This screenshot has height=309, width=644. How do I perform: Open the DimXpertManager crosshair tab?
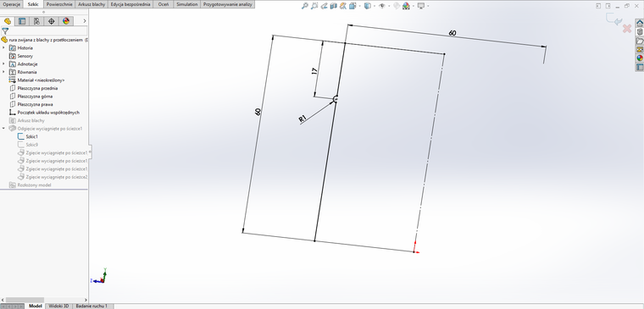tap(52, 21)
